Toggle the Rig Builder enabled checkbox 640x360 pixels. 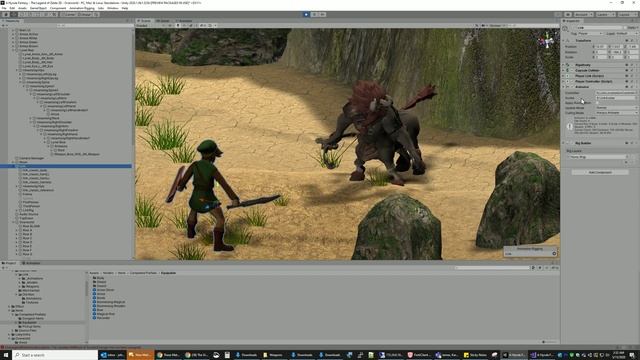572,143
